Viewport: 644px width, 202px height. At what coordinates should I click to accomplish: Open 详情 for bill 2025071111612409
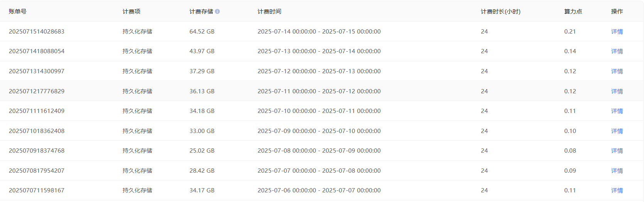point(617,111)
